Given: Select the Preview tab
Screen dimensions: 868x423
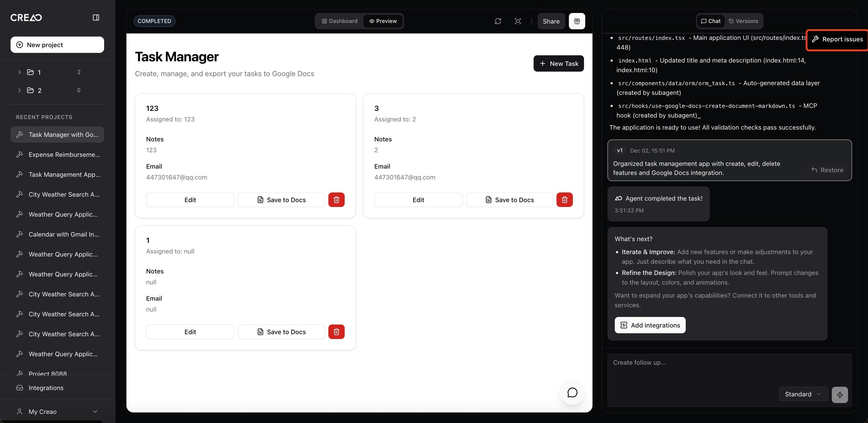Looking at the screenshot, I should tap(383, 21).
